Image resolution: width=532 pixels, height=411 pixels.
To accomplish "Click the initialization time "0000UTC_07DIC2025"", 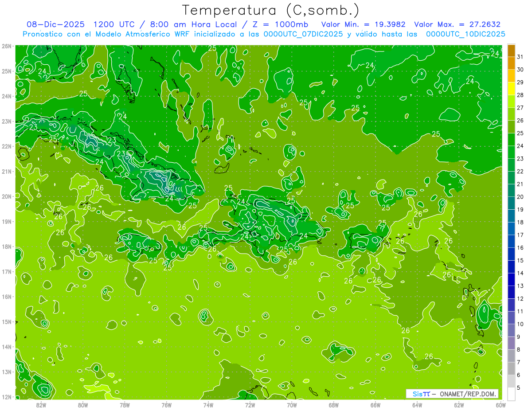I will [303, 34].
